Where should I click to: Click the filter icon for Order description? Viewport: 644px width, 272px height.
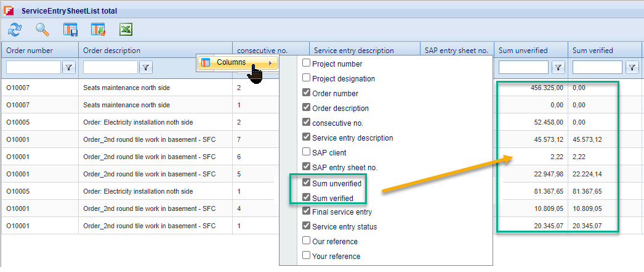[x=146, y=67]
